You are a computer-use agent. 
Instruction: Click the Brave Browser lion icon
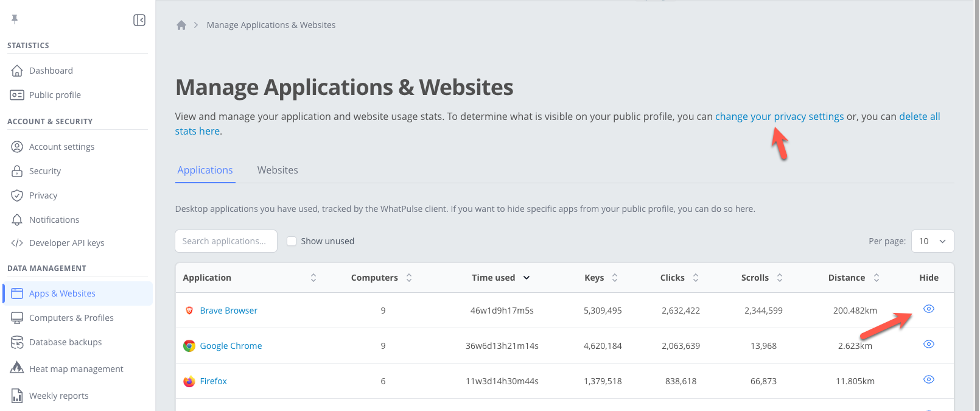pyautogui.click(x=189, y=311)
